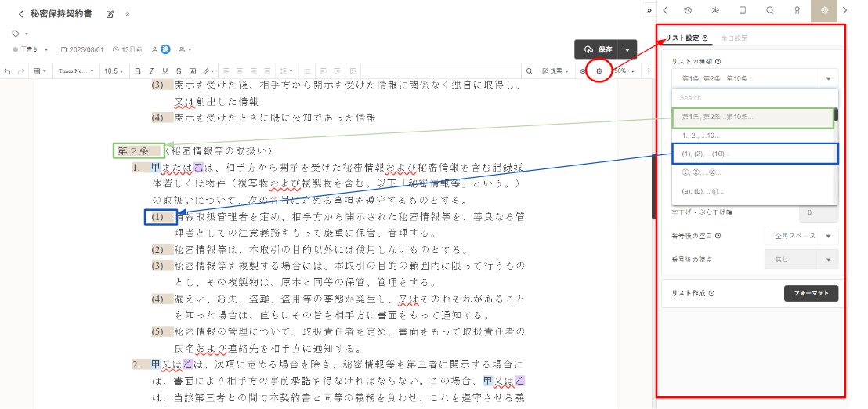
Task: Click the settings gear icon circled in red
Action: (599, 71)
